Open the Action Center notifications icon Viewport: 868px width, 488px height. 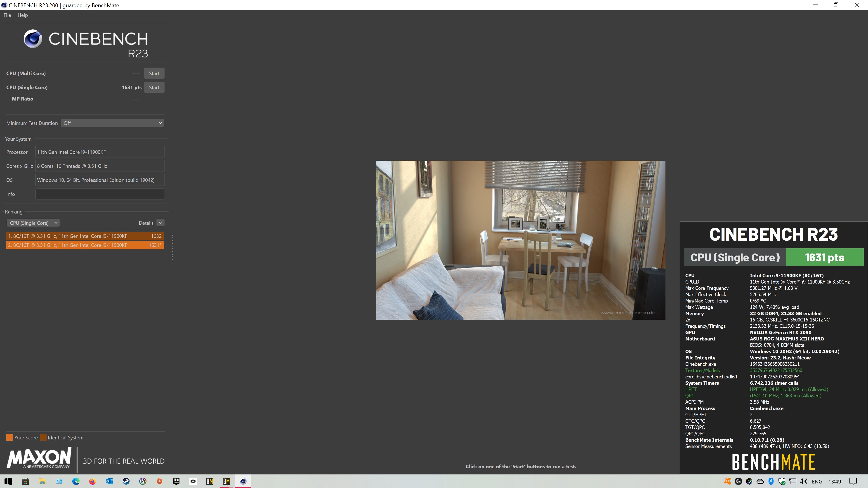(x=853, y=481)
